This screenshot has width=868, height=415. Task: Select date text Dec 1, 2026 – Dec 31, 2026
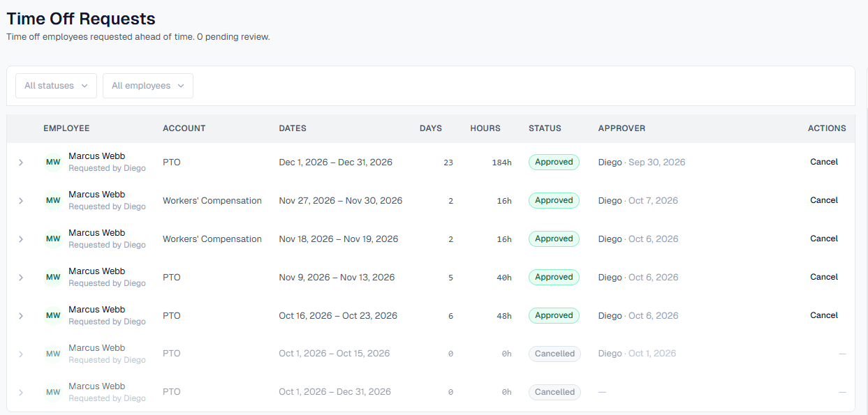(335, 163)
